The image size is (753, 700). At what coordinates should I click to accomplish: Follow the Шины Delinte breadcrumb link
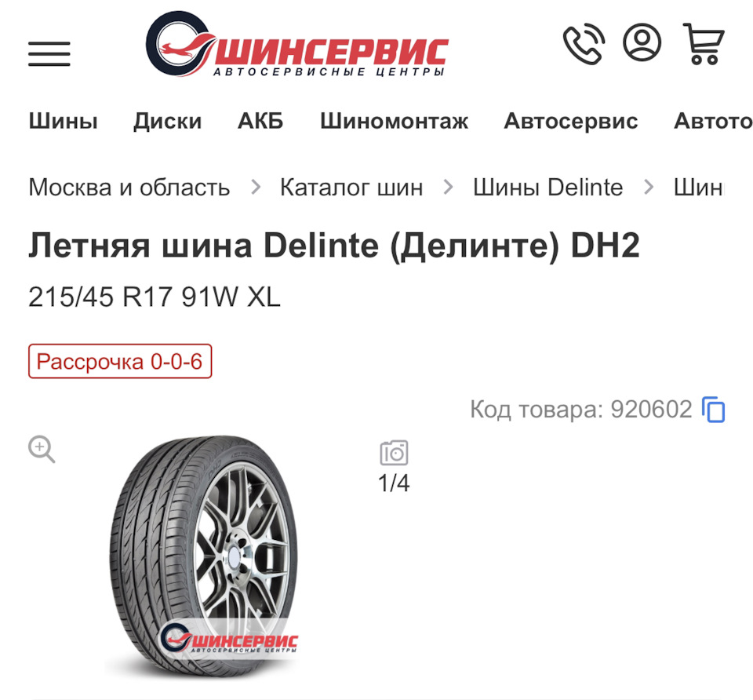coord(548,187)
